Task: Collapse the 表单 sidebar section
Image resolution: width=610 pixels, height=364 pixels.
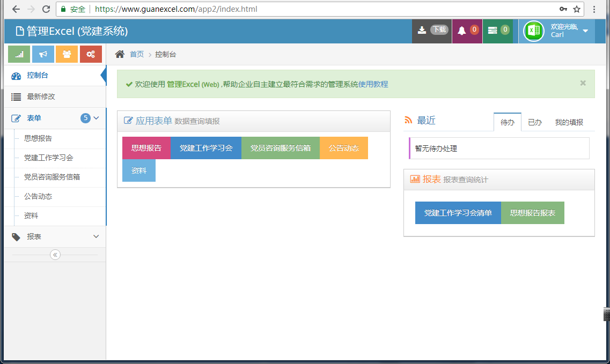Action: click(55, 118)
